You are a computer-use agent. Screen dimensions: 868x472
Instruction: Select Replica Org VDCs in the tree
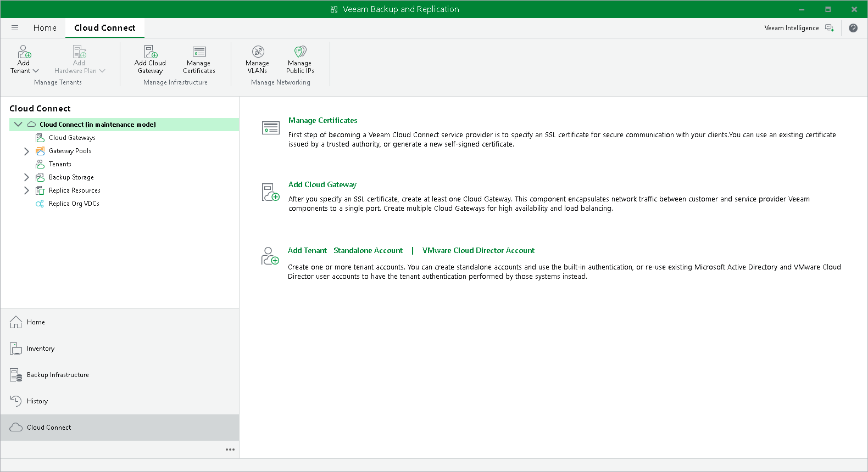pyautogui.click(x=74, y=204)
